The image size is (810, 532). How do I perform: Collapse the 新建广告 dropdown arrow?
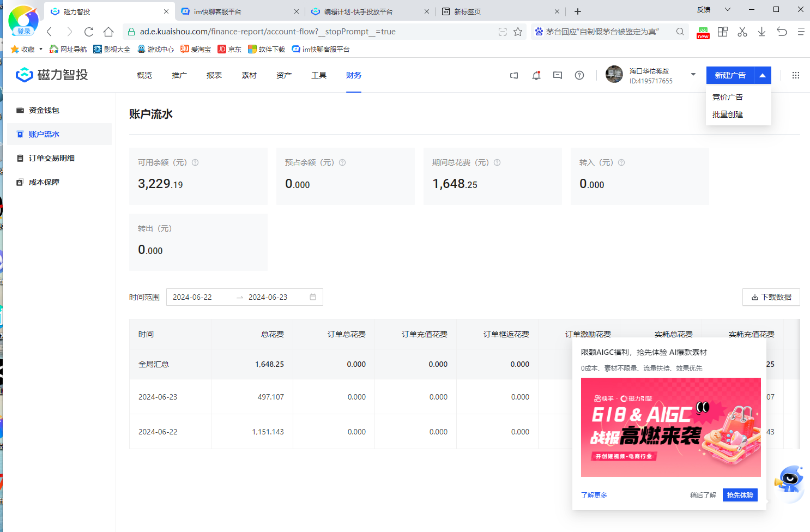(763, 75)
